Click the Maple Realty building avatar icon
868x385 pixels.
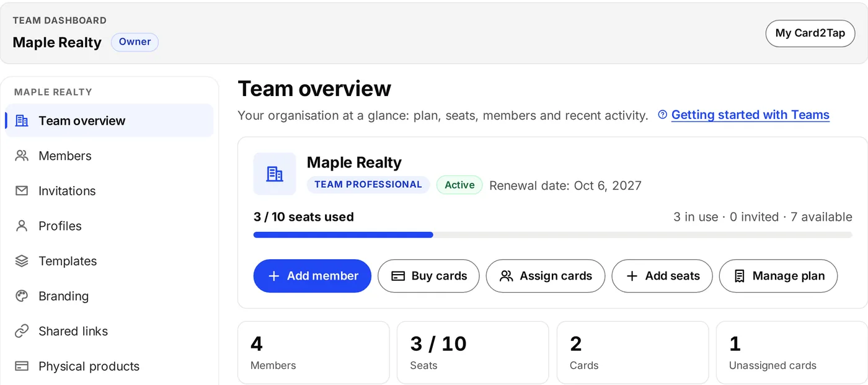[275, 174]
